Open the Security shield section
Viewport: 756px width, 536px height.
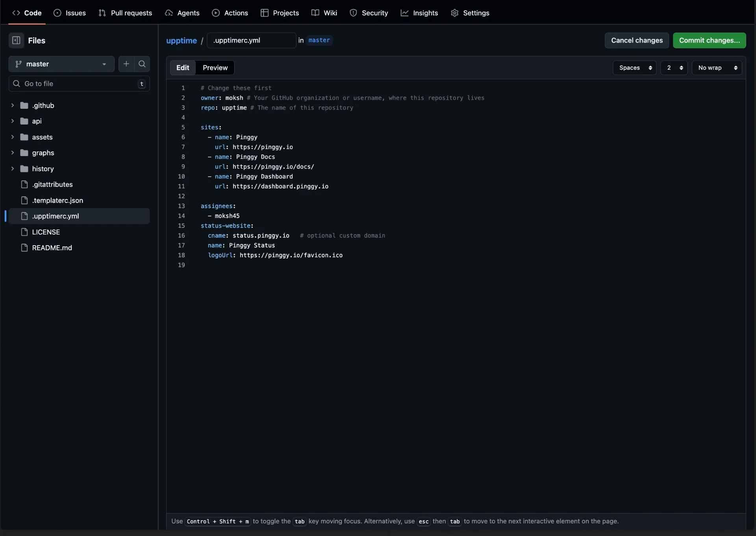coord(369,13)
